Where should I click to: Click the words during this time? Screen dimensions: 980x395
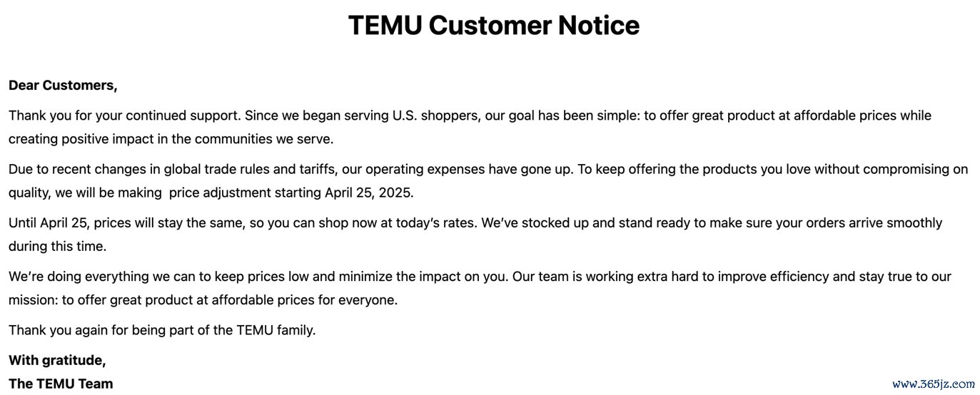pyautogui.click(x=57, y=247)
